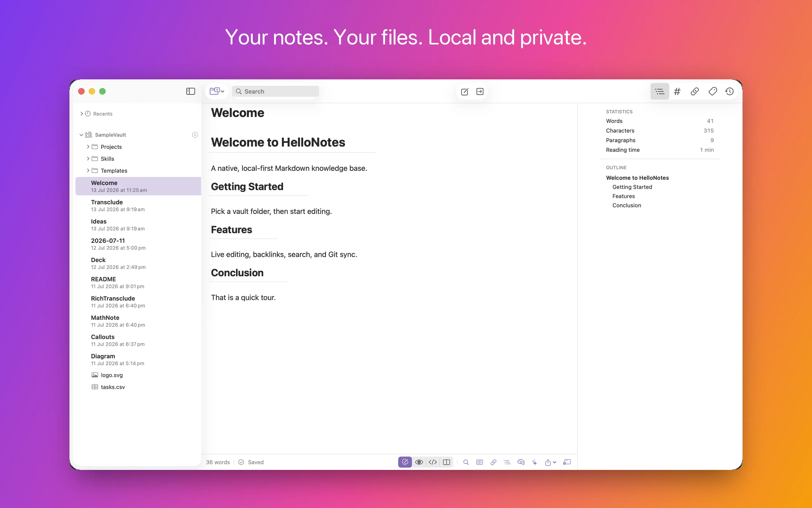812x508 pixels.
Task: Open the tag label inspector tab
Action: click(712, 91)
